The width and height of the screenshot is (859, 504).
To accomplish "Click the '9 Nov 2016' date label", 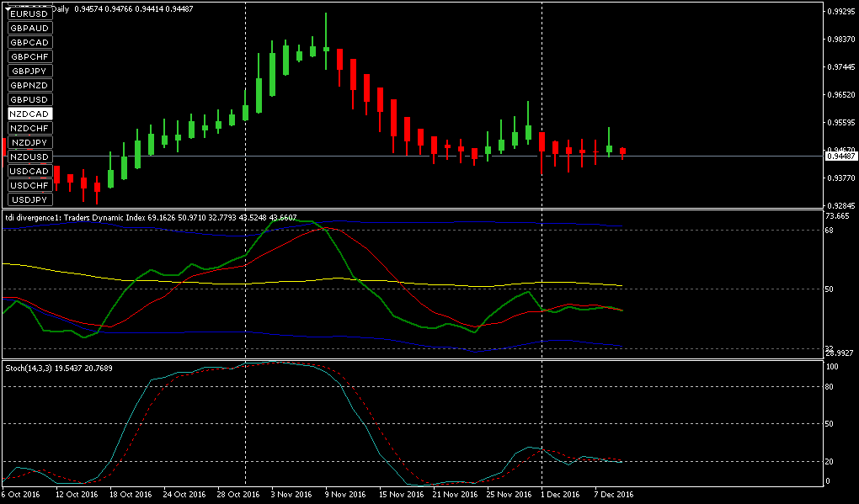I will tap(345, 494).
